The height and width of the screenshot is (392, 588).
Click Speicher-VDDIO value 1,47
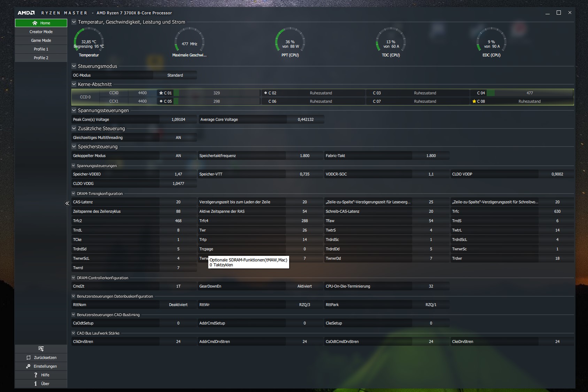click(178, 174)
